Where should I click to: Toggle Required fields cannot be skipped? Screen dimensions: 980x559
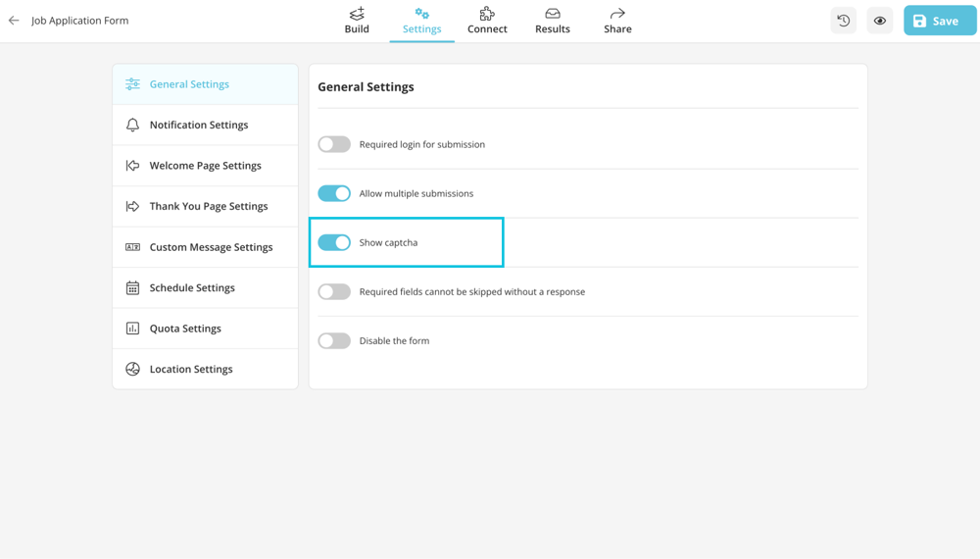tap(334, 291)
